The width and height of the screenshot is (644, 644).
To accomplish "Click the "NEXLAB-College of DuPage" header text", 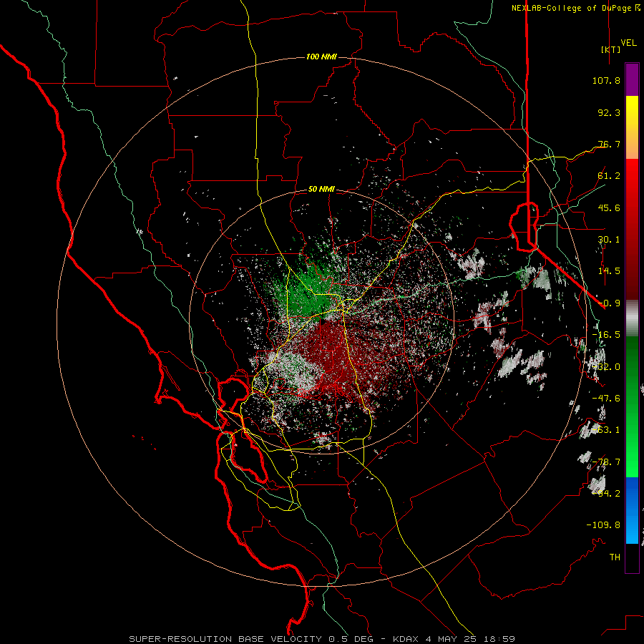I will point(571,8).
